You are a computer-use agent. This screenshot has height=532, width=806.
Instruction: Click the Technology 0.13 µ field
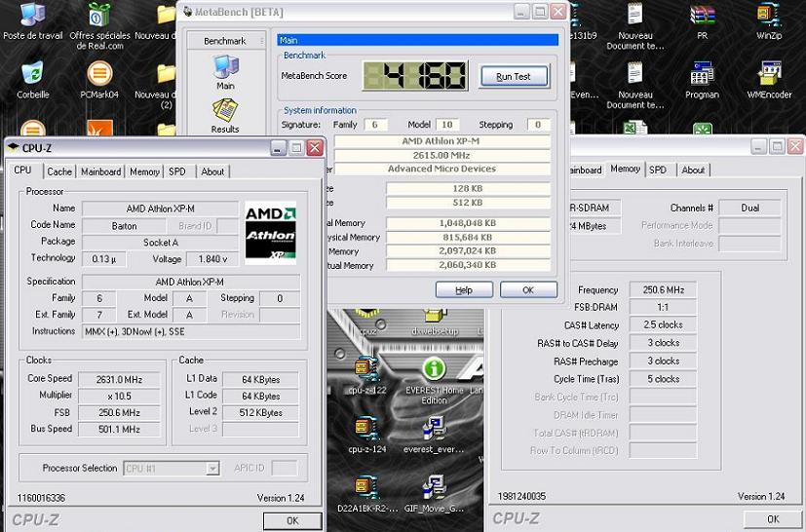(104, 259)
